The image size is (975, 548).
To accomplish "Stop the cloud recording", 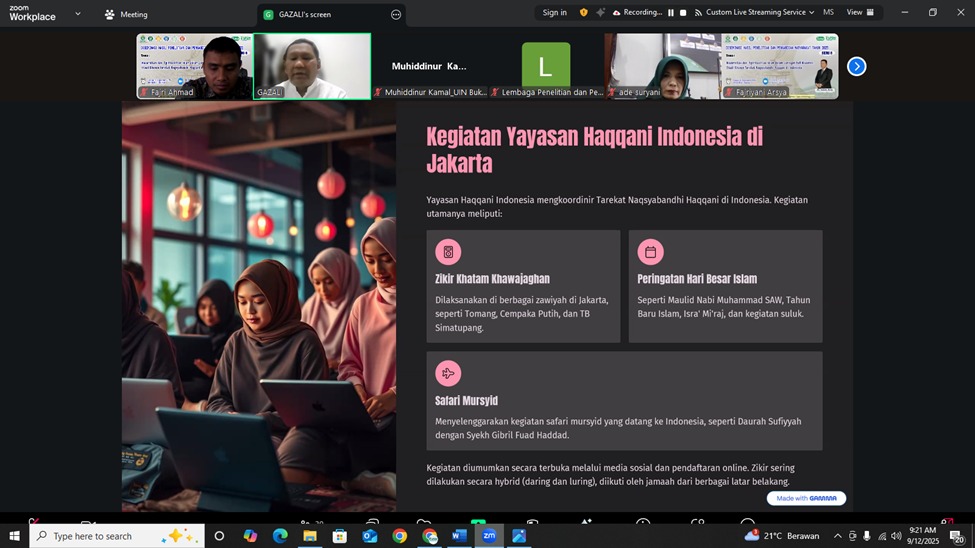I will [x=683, y=13].
